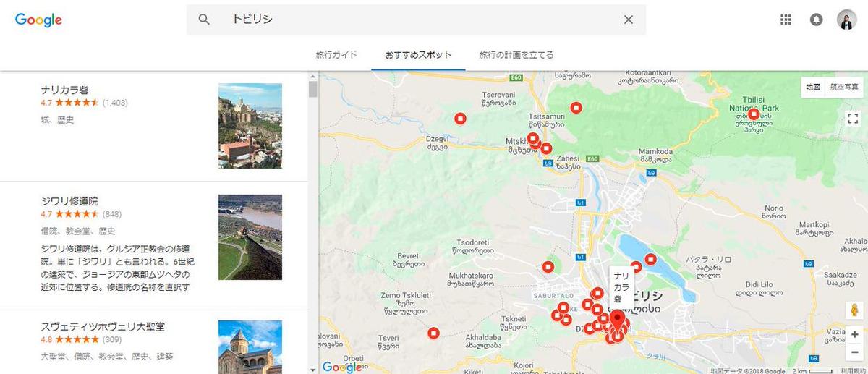Open the ジワリ修道院 listing
The width and height of the screenshot is (868, 374).
point(69,201)
